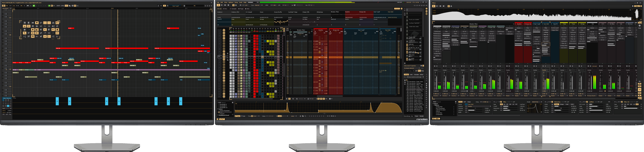Open the Samples tab in disk browser

click(416, 75)
